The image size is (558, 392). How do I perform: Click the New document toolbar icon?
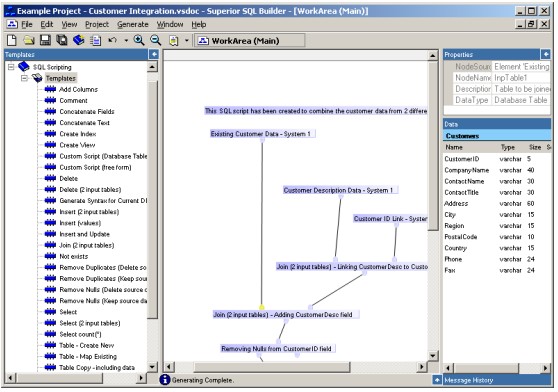pyautogui.click(x=12, y=41)
